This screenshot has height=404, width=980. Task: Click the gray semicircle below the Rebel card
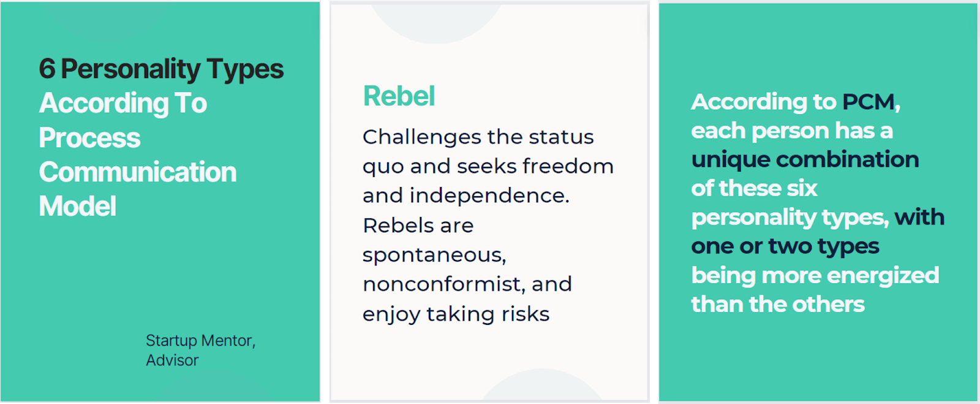click(x=541, y=385)
